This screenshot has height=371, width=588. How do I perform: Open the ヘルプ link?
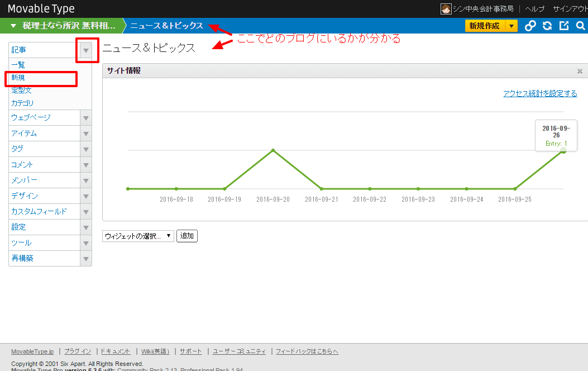[535, 8]
